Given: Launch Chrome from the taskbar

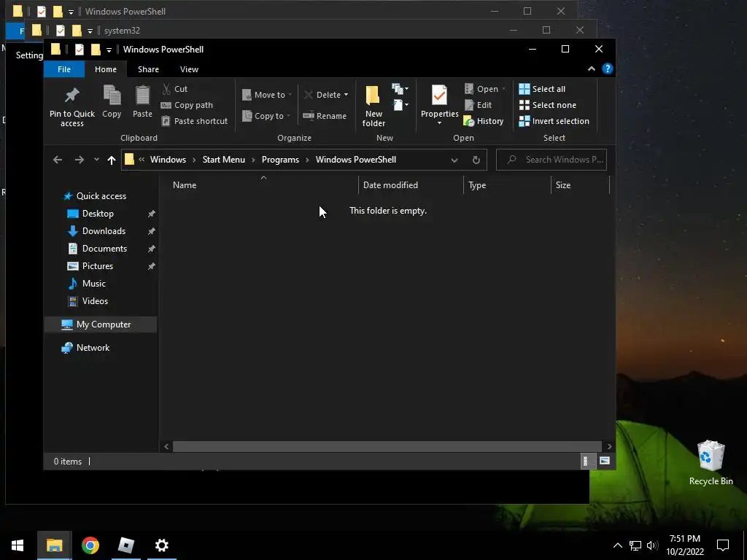Looking at the screenshot, I should click(x=90, y=545).
